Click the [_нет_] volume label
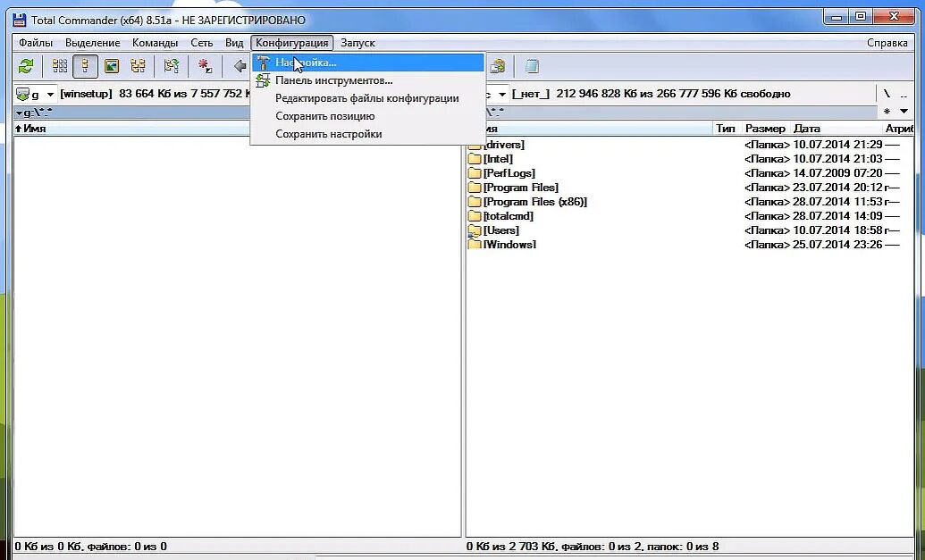This screenshot has width=925, height=560. (x=531, y=94)
